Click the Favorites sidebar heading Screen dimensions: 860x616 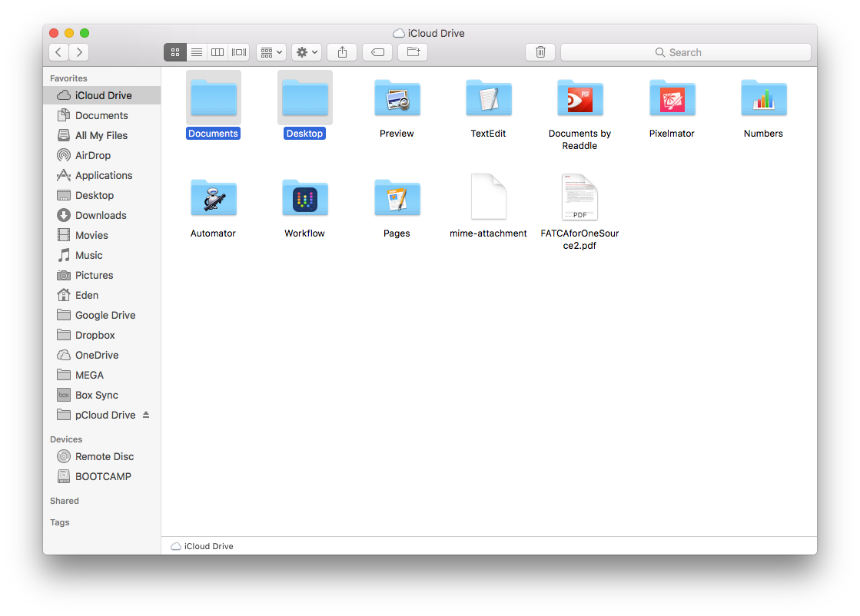pos(68,78)
